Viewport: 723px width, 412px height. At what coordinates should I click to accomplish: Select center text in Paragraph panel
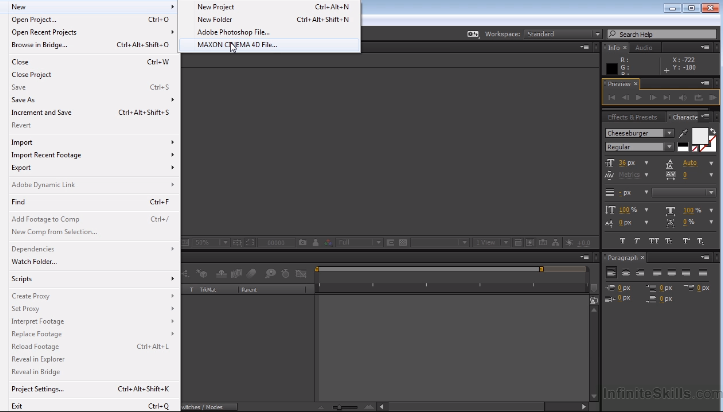(x=626, y=273)
